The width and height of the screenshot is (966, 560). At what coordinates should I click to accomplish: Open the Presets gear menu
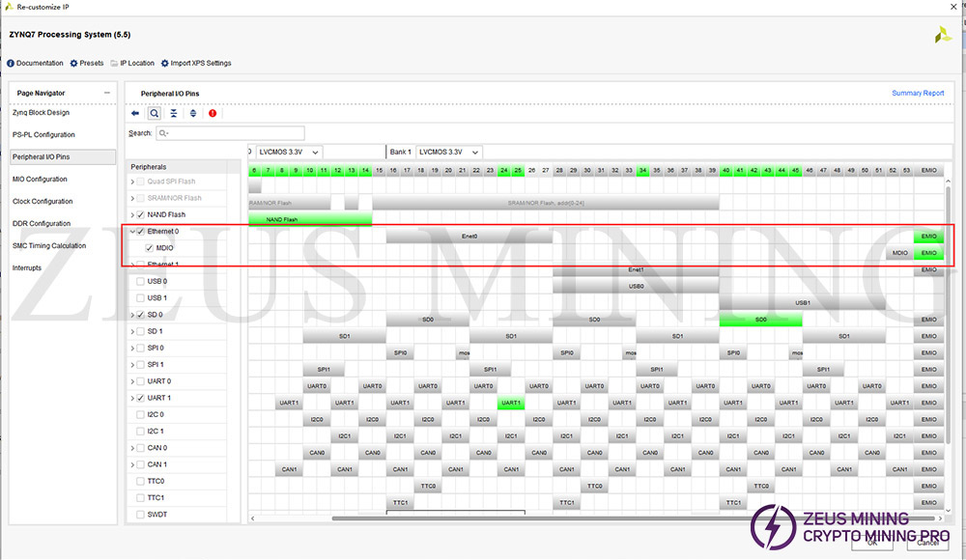(x=87, y=64)
